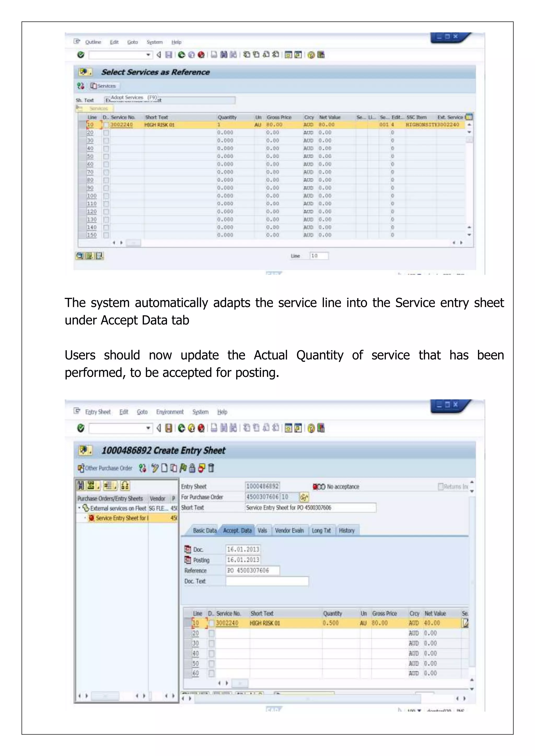
Task: Click the Display/Change pencil-glasses icon
Action: tap(155, 468)
